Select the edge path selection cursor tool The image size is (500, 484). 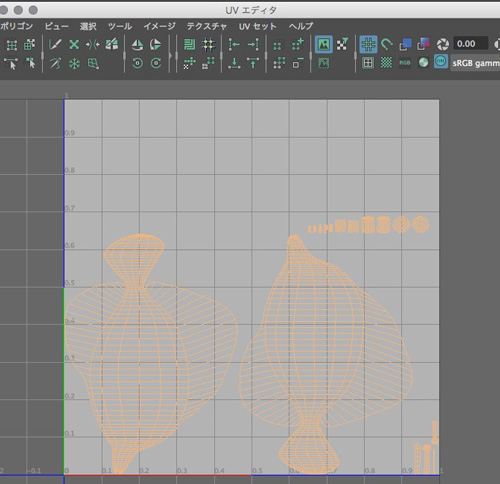click(x=12, y=63)
